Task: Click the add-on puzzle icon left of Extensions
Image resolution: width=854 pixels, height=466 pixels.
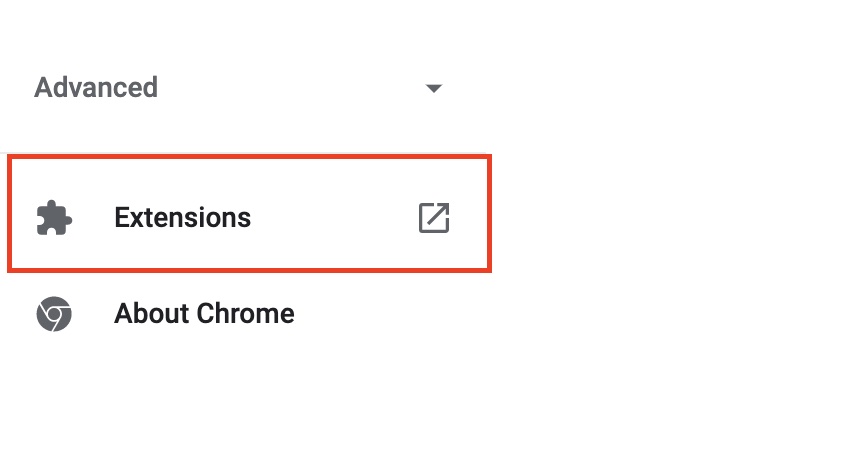Action: (x=54, y=218)
